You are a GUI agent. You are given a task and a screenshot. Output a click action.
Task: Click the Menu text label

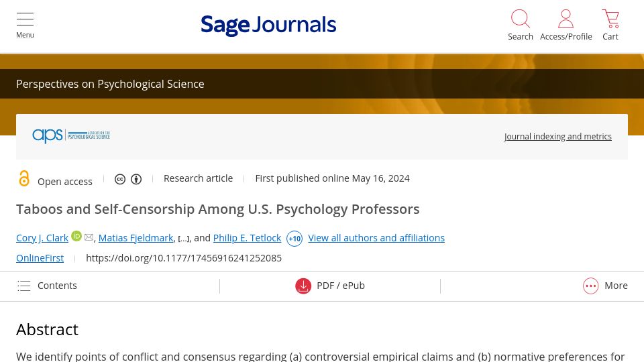[x=25, y=35]
